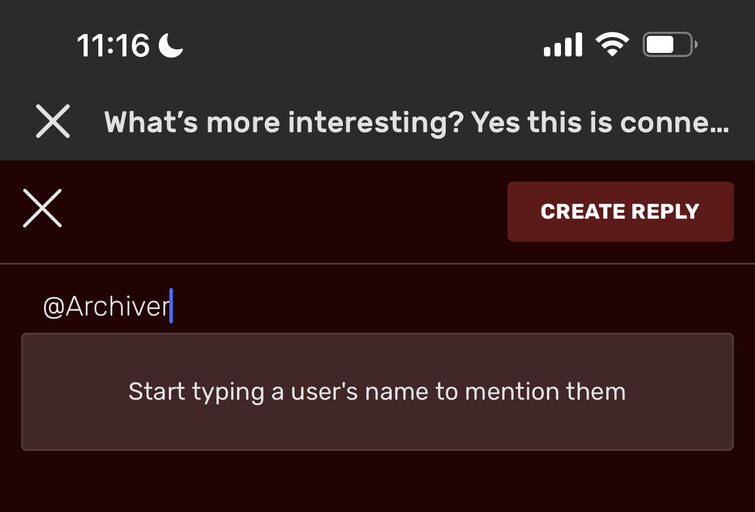Click the mention suggestion hint box
The width and height of the screenshot is (755, 512).
pyautogui.click(x=378, y=392)
